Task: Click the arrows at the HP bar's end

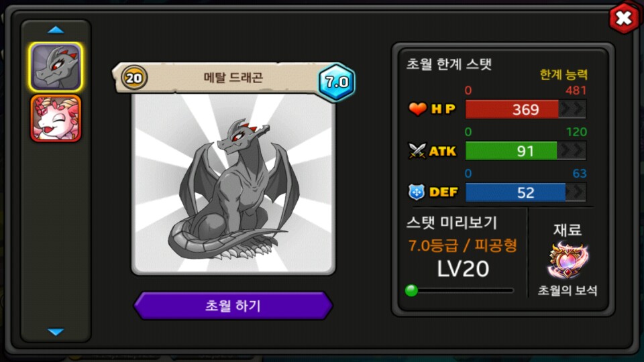Action: [x=572, y=109]
